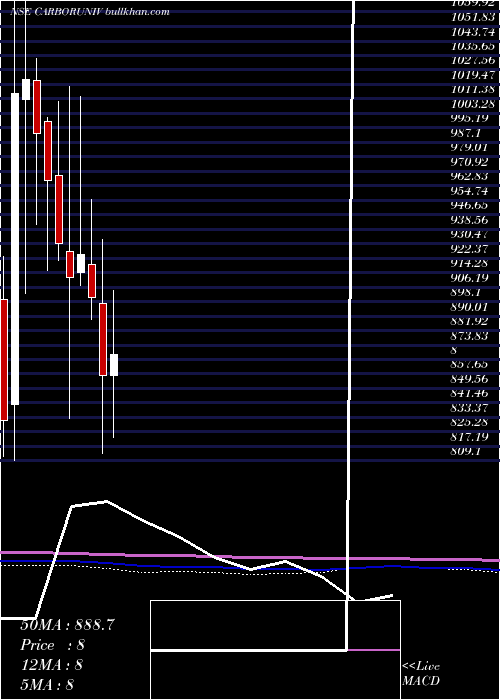The height and width of the screenshot is (700, 500).
Task: Click the 5MA : 8 readout
Action: (x=46, y=684)
